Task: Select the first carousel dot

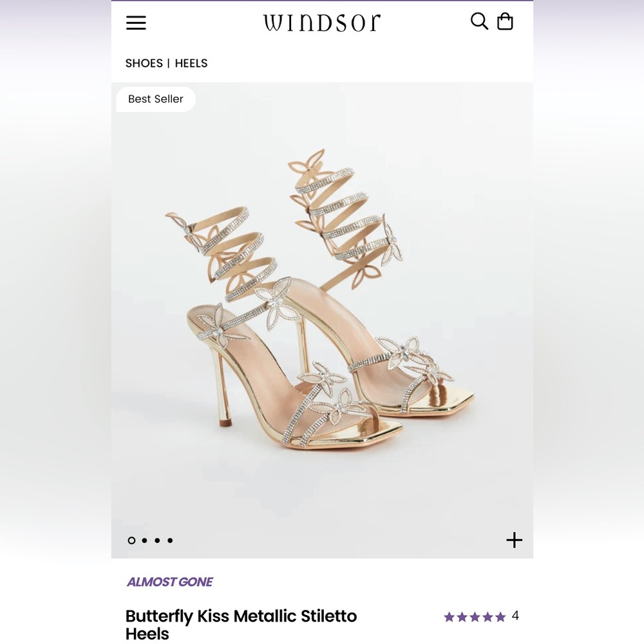Action: 132,540
